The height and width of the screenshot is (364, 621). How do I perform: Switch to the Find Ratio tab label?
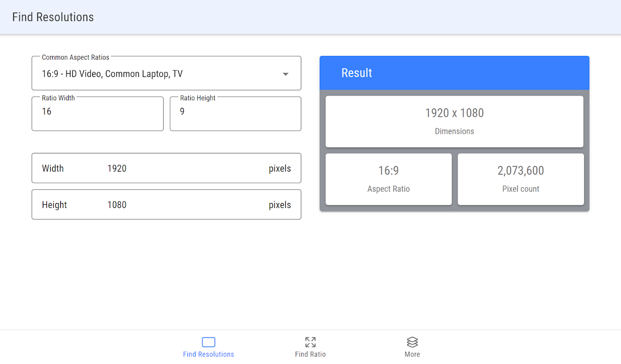[x=310, y=354]
